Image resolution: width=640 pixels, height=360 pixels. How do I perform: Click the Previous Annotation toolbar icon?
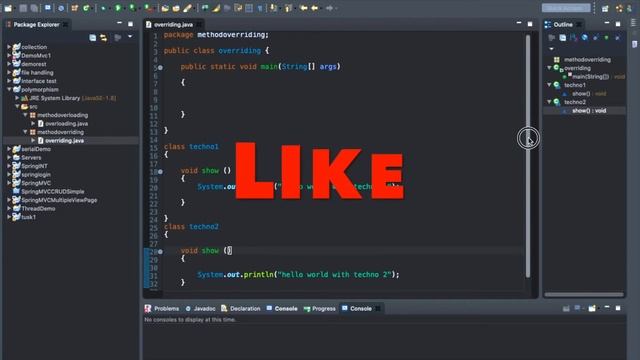pos(288,8)
